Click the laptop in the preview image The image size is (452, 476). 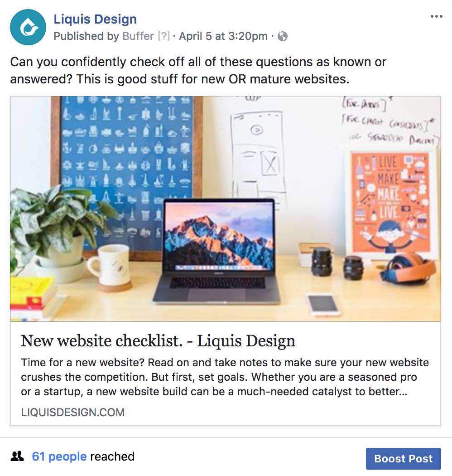(216, 251)
